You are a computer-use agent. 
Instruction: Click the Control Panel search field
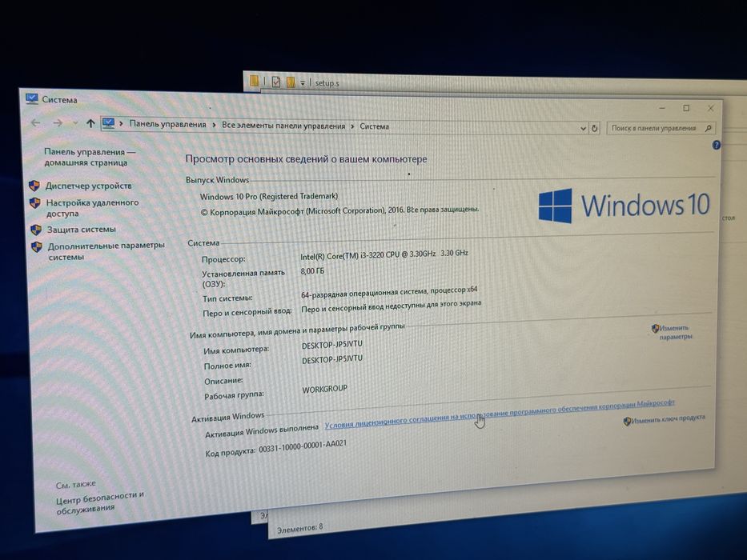(x=661, y=128)
